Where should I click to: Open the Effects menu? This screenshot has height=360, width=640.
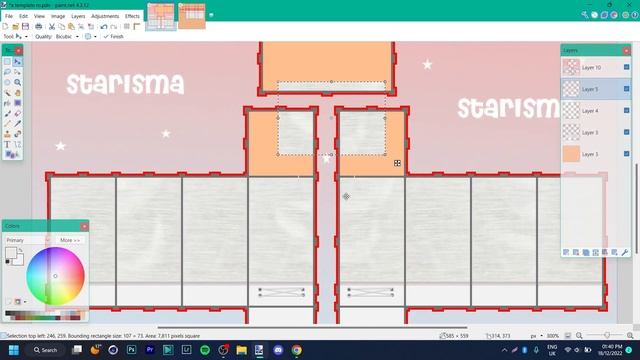click(x=132, y=16)
